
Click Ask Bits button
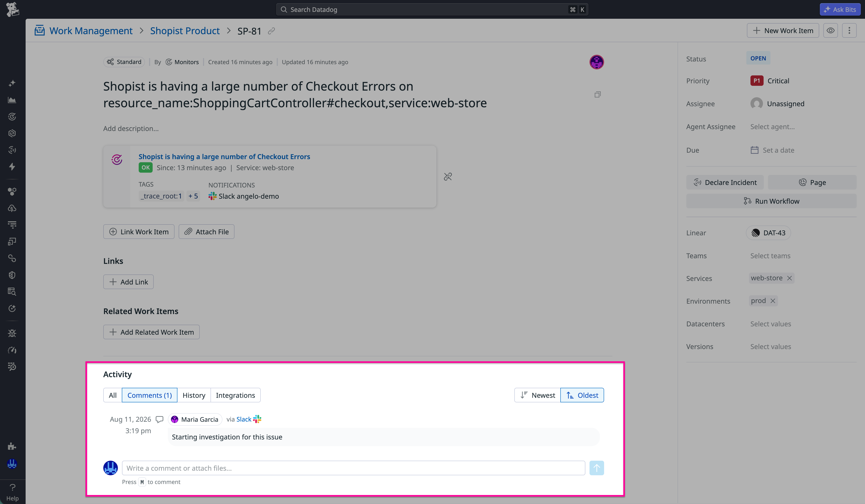click(x=840, y=9)
